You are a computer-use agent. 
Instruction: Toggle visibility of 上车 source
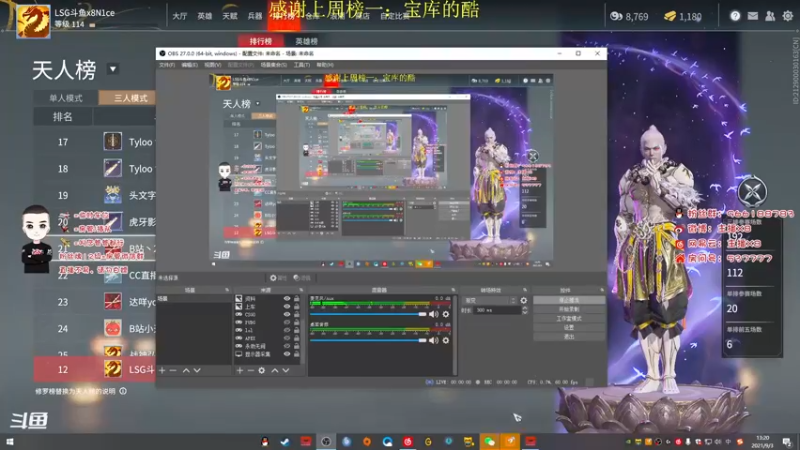coord(287,307)
